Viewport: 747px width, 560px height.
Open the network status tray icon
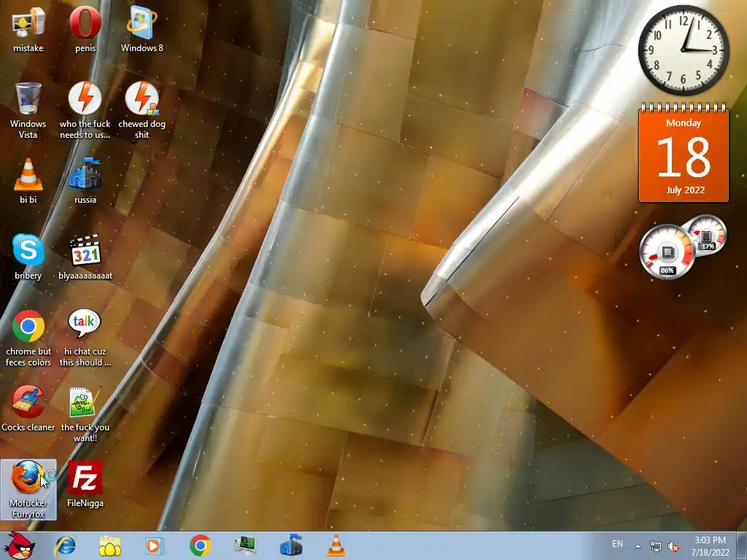coord(656,546)
